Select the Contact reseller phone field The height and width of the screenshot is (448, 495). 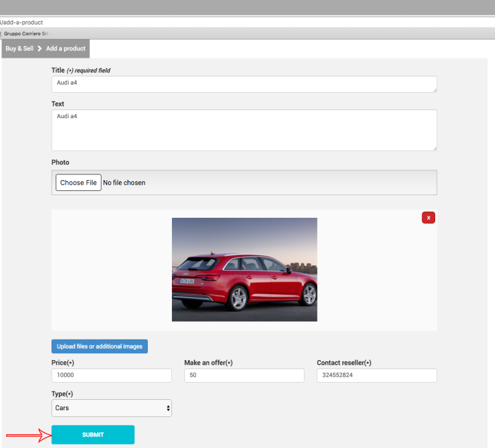377,375
